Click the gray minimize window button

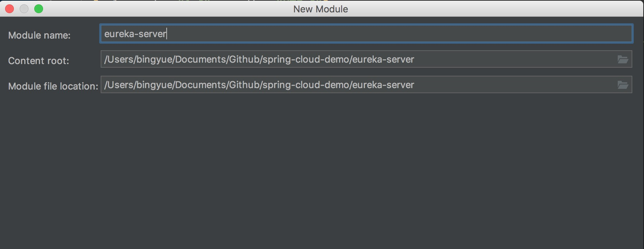(x=24, y=9)
